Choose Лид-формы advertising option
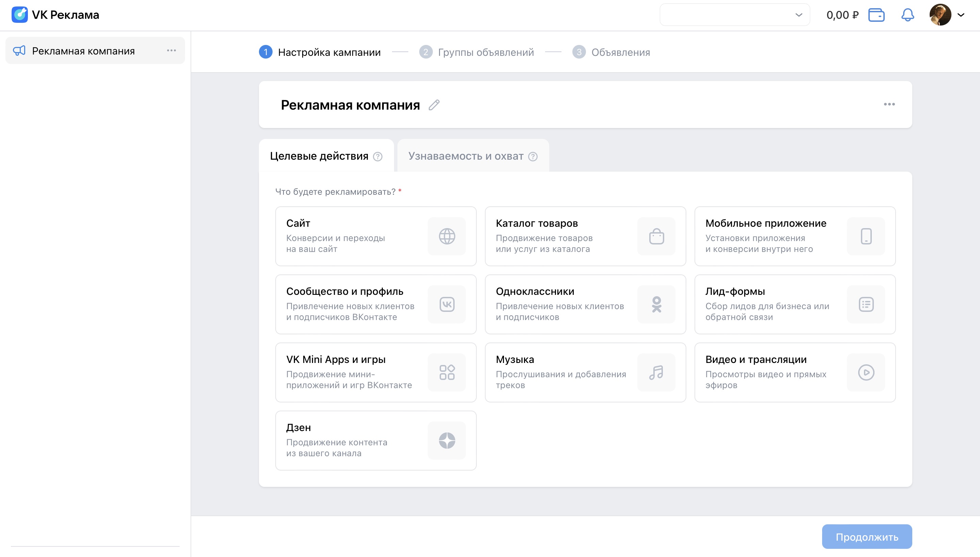This screenshot has width=980, height=557. point(795,304)
